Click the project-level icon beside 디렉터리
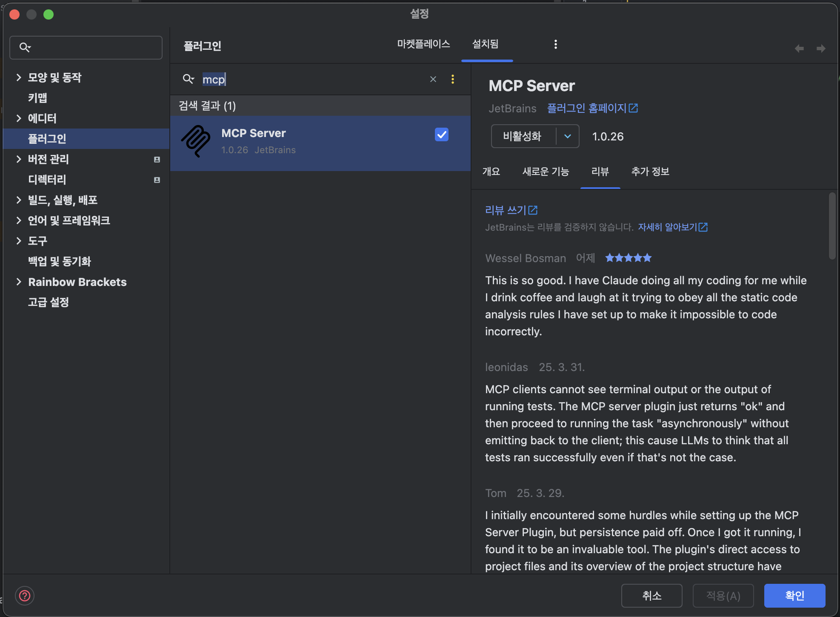 (157, 180)
